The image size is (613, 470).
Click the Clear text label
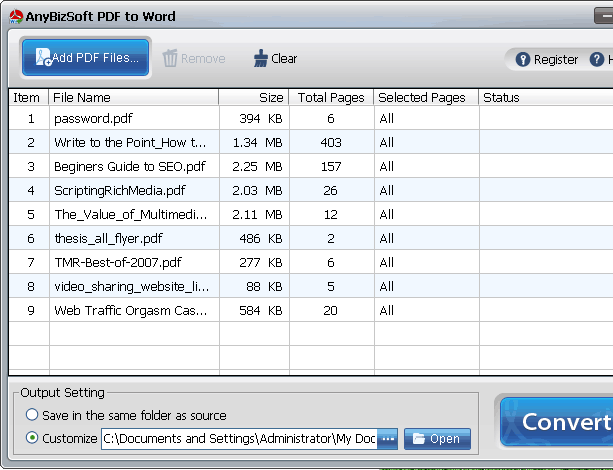[x=284, y=59]
